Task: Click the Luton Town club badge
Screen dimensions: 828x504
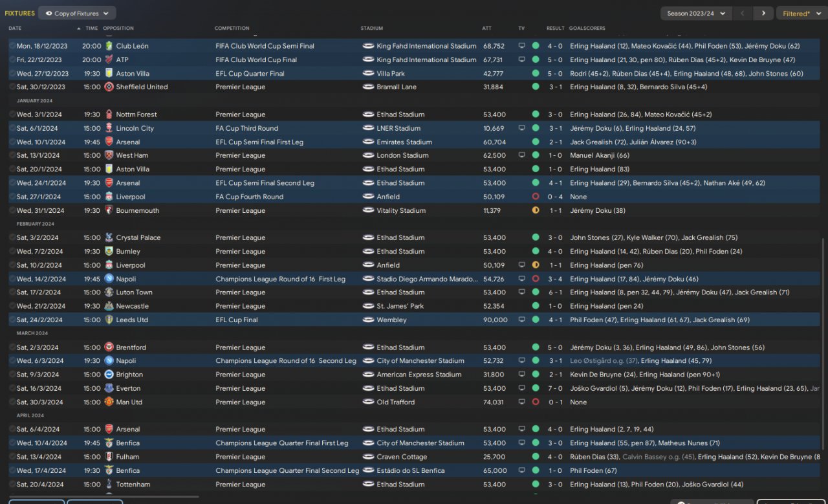Action: click(x=109, y=292)
